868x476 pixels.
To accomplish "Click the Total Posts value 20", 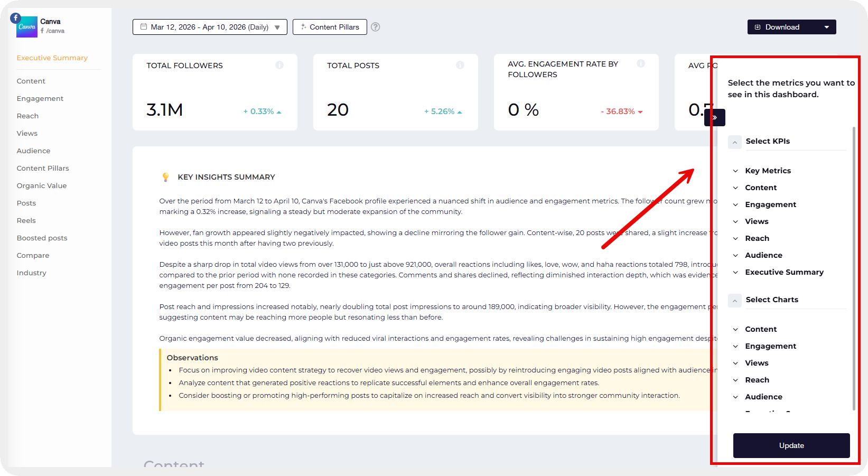I will (x=338, y=110).
